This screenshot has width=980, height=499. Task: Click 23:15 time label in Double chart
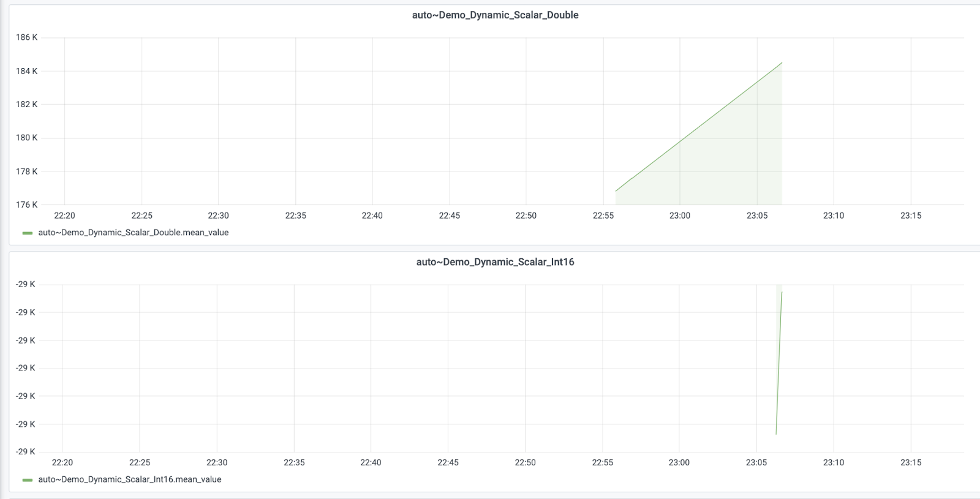911,216
